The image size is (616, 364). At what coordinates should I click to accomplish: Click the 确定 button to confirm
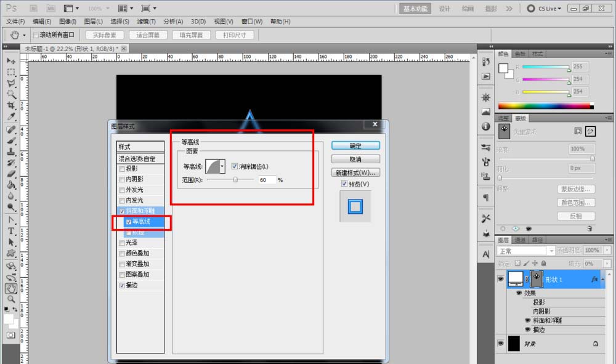pyautogui.click(x=355, y=145)
